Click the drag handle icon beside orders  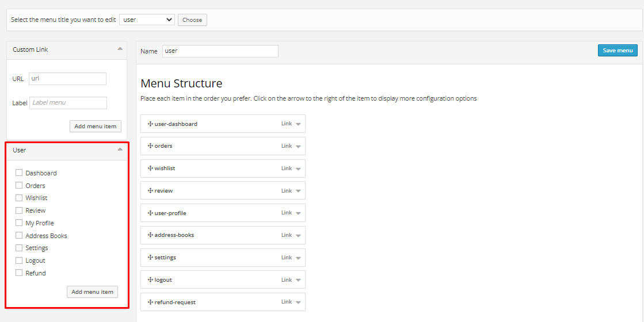click(x=150, y=146)
